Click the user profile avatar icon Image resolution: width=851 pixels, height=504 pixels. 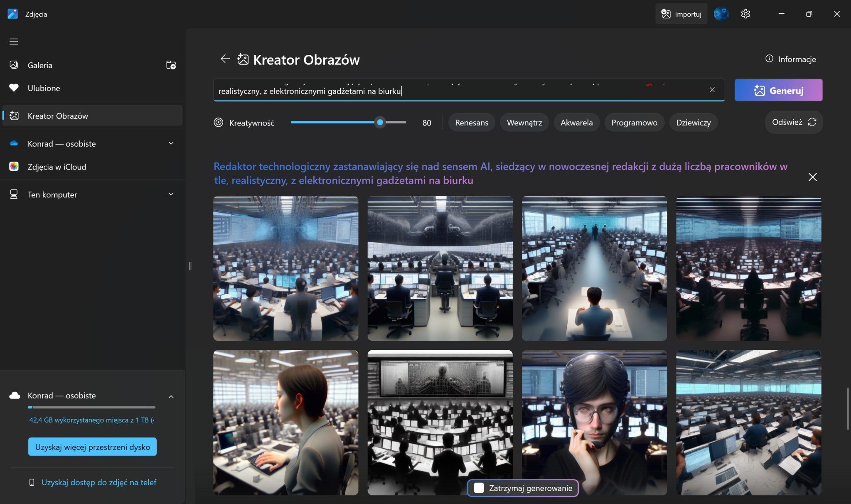721,14
